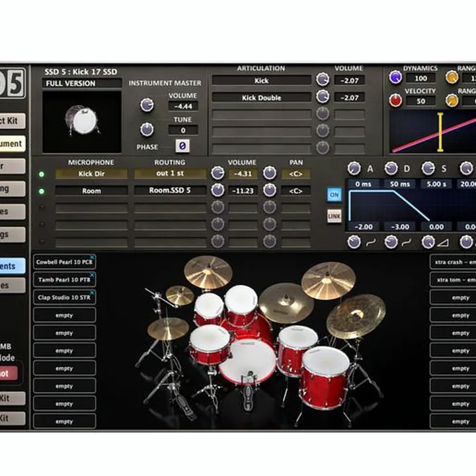Viewport: 476px width, 476px height.
Task: Select the Clap Studio 10 STR slot
Action: pyautogui.click(x=64, y=297)
